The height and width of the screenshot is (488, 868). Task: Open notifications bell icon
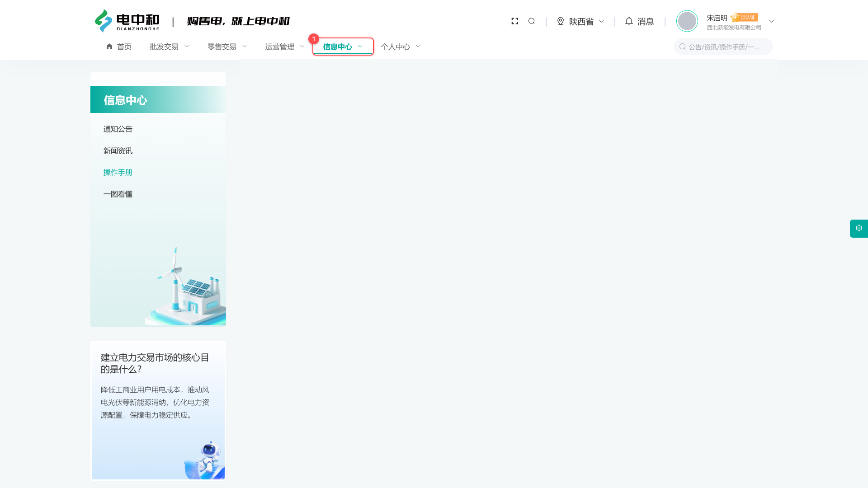(x=629, y=21)
